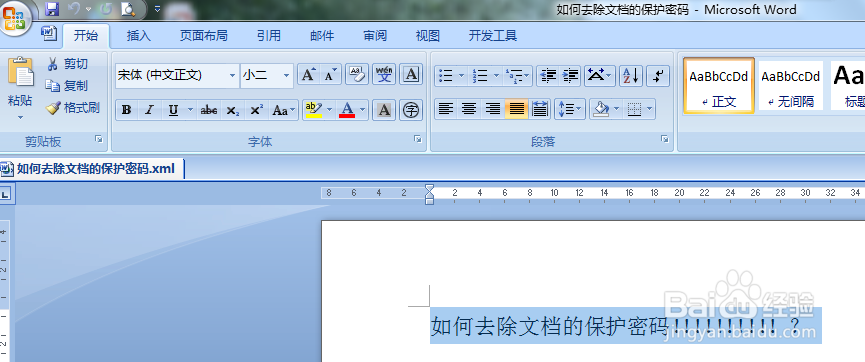Open the Asian layout icon

point(600,76)
